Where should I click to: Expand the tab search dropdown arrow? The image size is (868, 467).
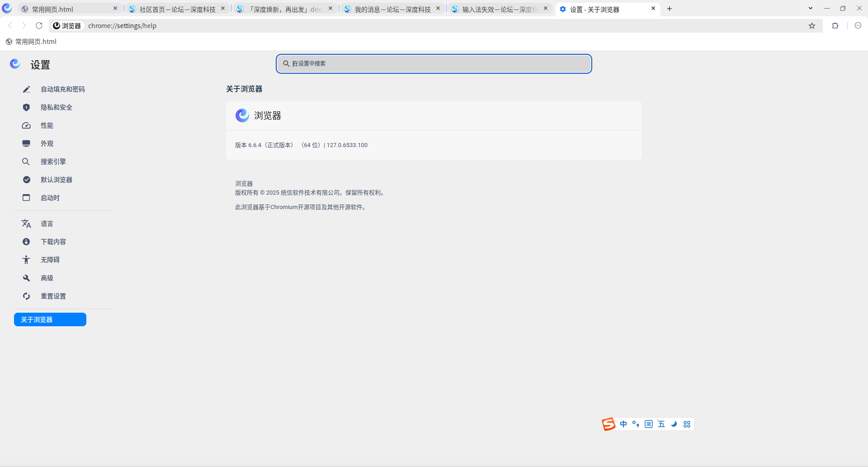tap(811, 9)
